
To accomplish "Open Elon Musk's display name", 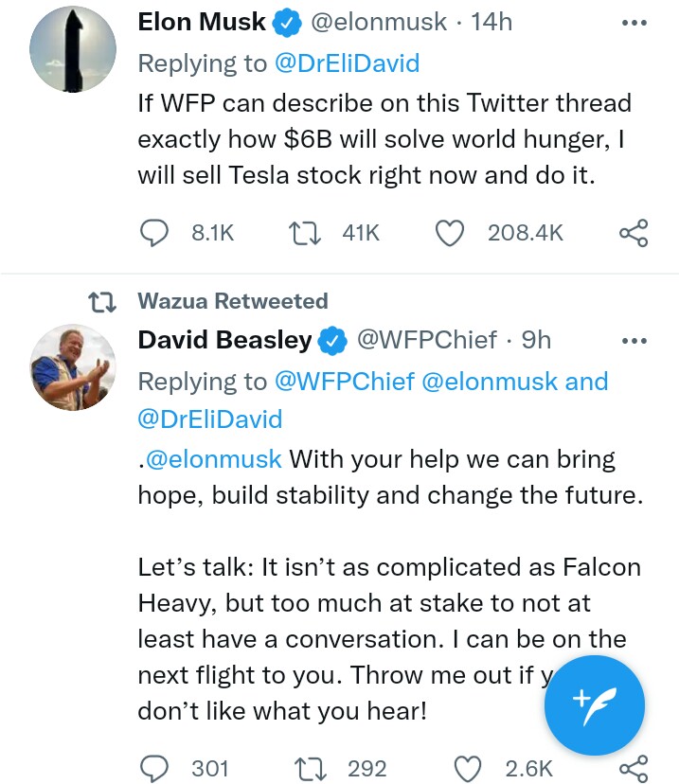I will (x=201, y=22).
